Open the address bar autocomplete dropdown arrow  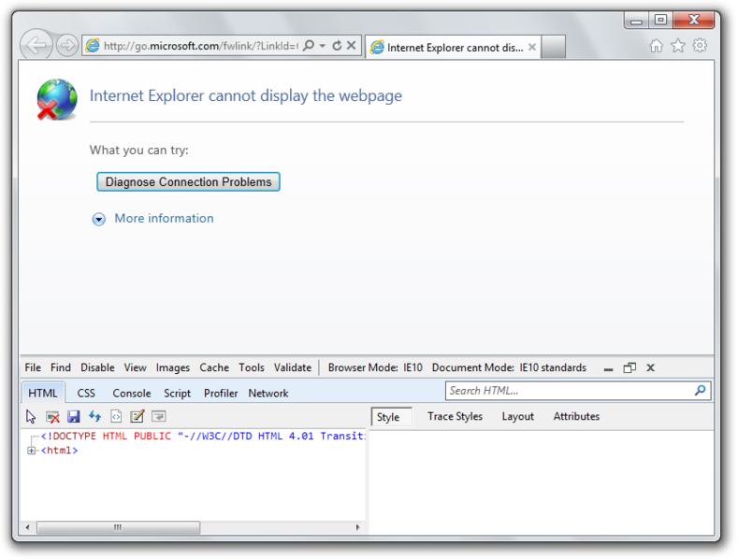[x=323, y=46]
